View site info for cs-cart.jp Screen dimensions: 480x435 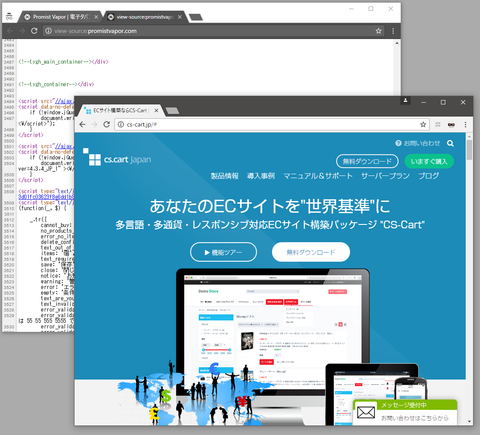click(121, 124)
